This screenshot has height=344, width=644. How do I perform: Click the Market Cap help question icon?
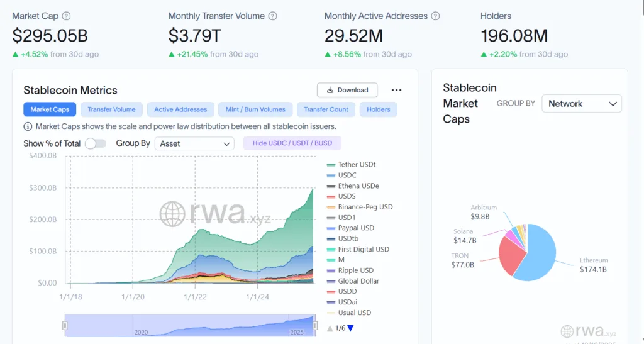coord(67,16)
